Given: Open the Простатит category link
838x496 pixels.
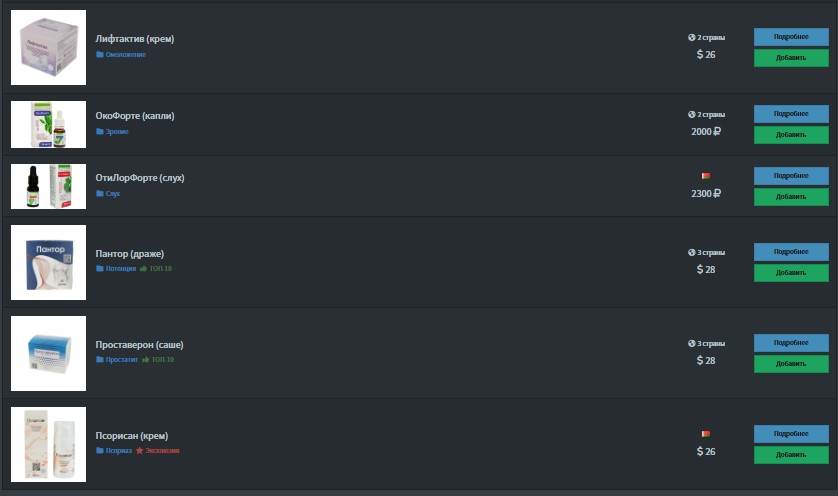Looking at the screenshot, I should click(122, 359).
